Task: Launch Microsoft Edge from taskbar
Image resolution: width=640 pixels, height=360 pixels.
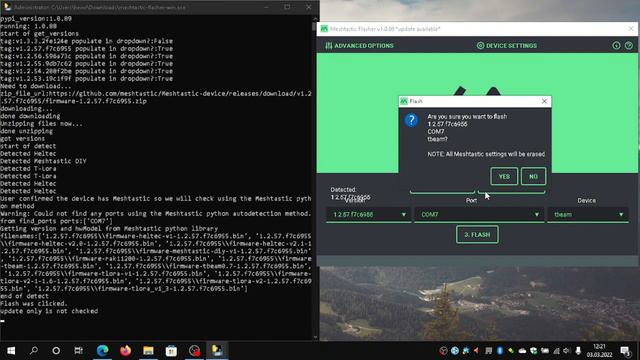Action: point(102,351)
